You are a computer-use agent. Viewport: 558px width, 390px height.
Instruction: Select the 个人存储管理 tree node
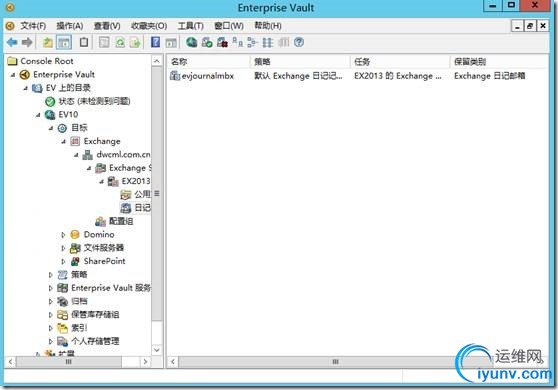95,341
